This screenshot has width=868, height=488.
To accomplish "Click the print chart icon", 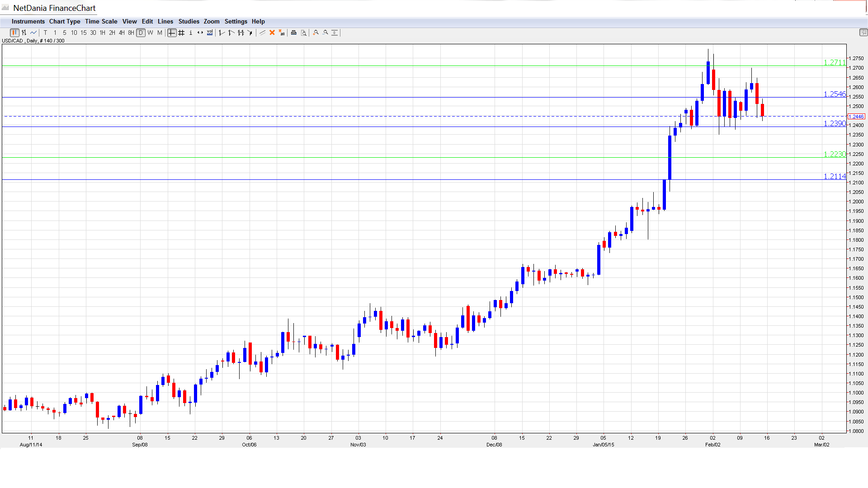I will [x=294, y=33].
